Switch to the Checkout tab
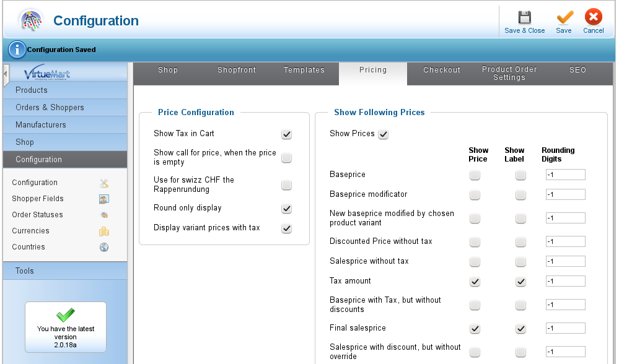619x364 pixels. (442, 70)
